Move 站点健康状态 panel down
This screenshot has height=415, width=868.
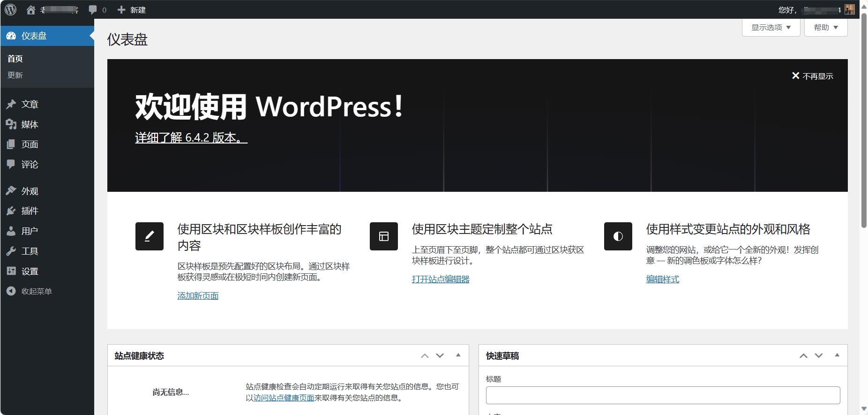point(440,355)
